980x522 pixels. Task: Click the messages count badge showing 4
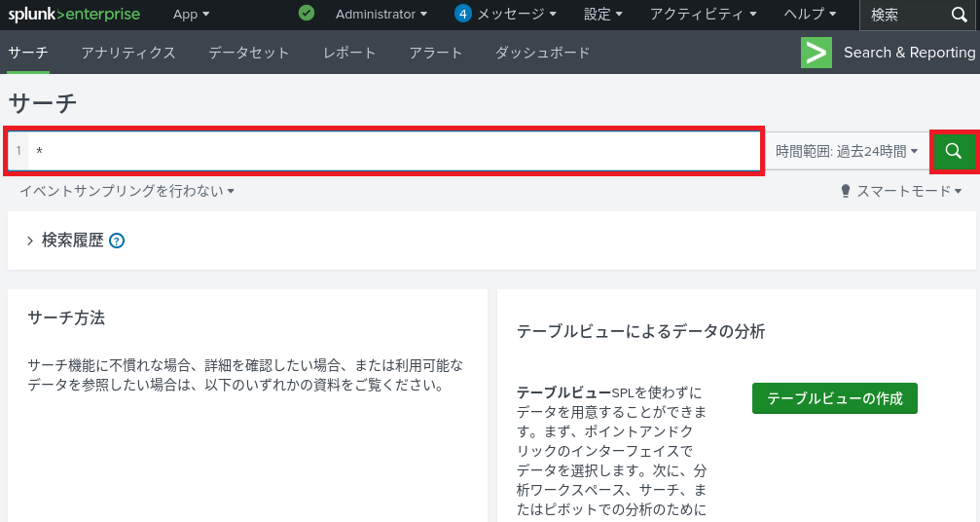[x=463, y=14]
